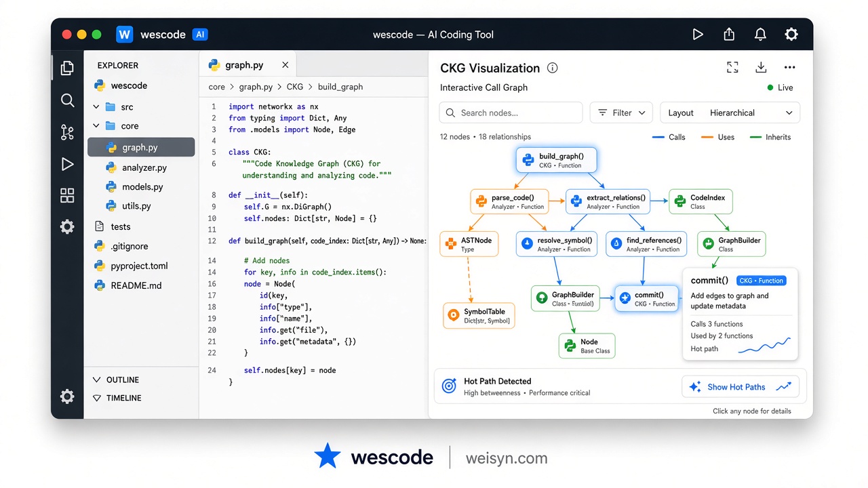The width and height of the screenshot is (868, 488).
Task: Open the notifications bell icon
Action: click(x=760, y=35)
